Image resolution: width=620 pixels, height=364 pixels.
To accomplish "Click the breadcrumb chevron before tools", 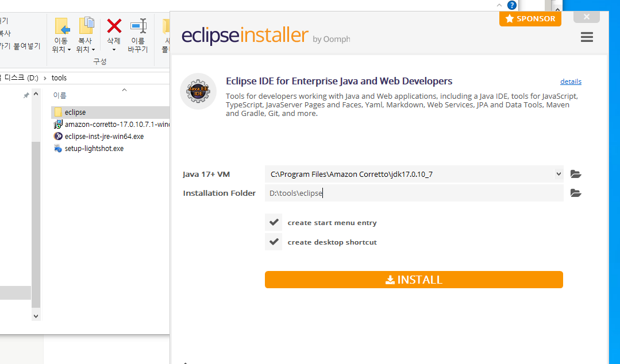I will coord(45,78).
